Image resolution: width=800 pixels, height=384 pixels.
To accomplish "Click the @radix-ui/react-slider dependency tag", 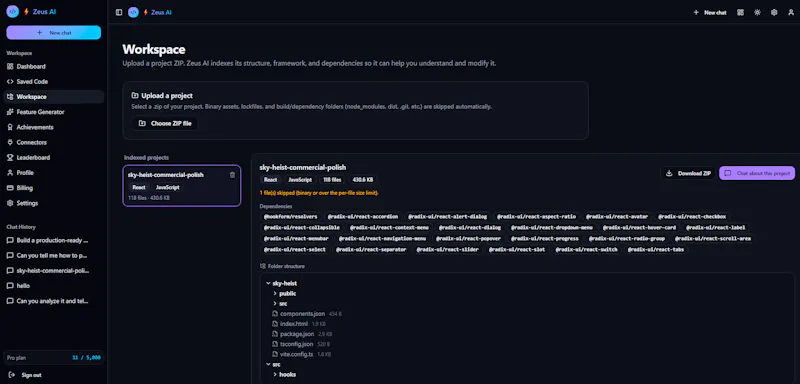I will (x=447, y=250).
